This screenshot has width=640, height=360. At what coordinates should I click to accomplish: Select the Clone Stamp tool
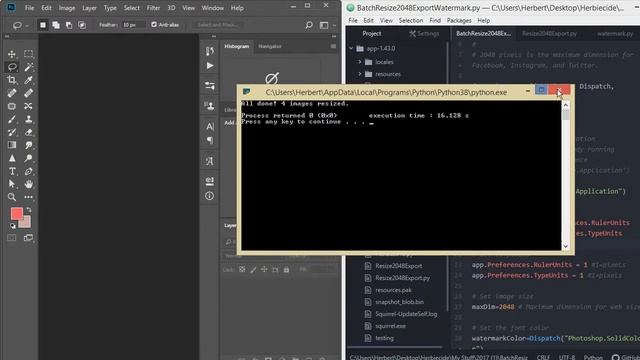point(29,119)
